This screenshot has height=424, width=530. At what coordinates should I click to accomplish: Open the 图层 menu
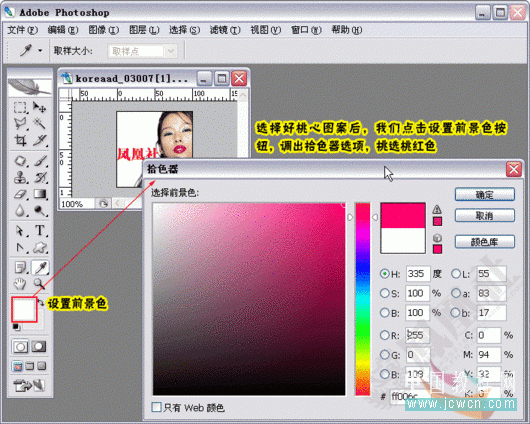[x=144, y=30]
